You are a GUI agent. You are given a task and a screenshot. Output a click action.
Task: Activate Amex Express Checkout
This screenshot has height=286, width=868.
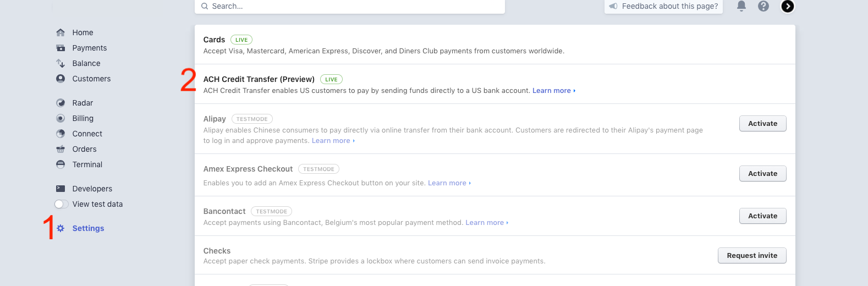click(x=763, y=174)
